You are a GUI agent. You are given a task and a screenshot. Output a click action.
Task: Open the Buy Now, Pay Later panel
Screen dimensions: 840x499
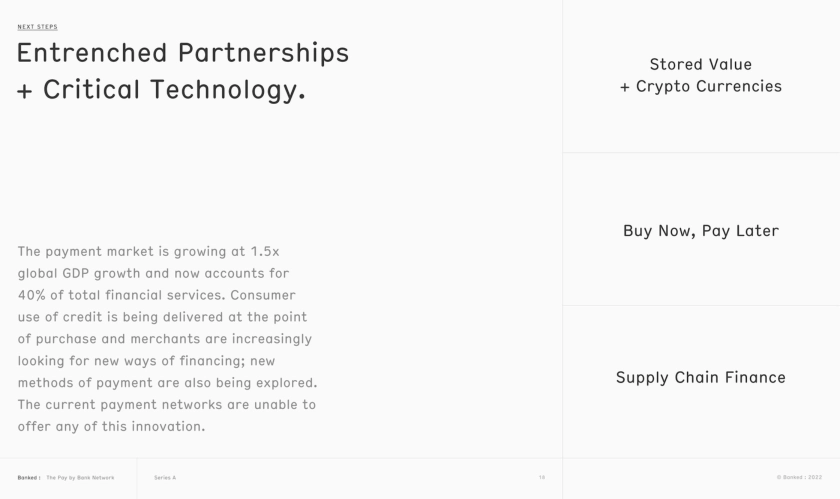pos(700,230)
